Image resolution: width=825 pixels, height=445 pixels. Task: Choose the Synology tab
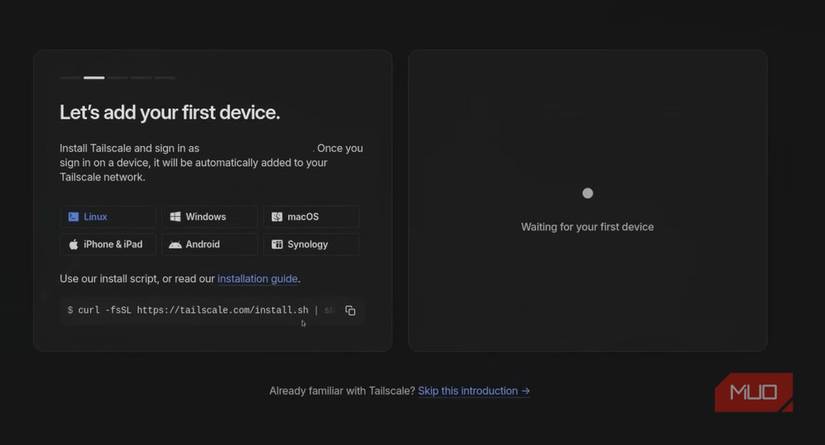(x=311, y=244)
